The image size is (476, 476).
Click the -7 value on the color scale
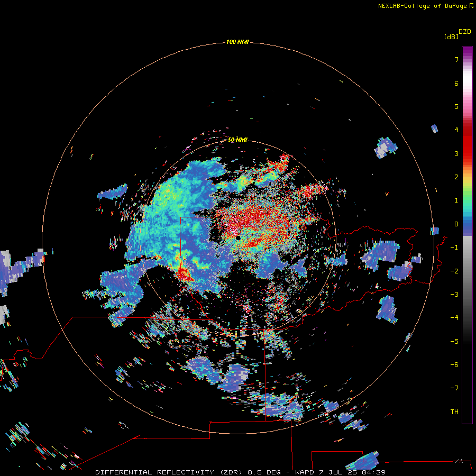(454, 388)
